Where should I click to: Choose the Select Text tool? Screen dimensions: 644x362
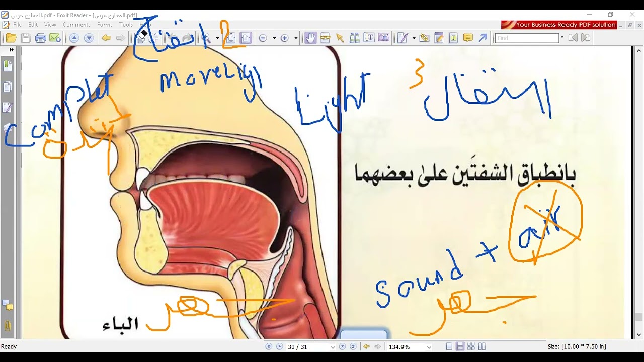click(x=369, y=38)
